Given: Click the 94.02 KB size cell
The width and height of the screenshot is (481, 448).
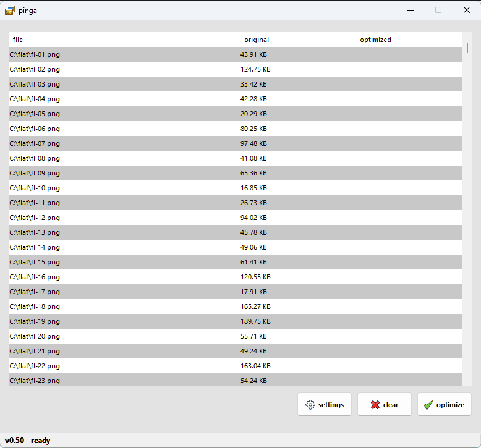Looking at the screenshot, I should pyautogui.click(x=253, y=218).
